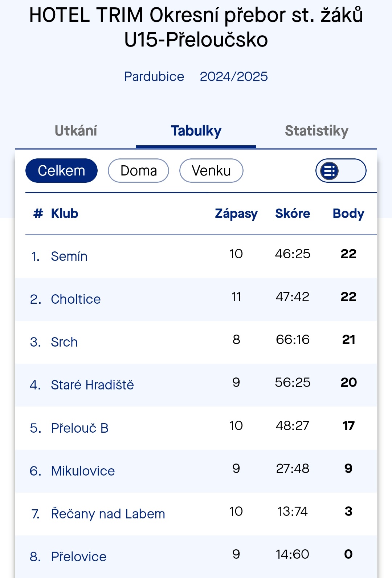Click the Body column header
Viewport: 392px width, 578px height.
(348, 214)
